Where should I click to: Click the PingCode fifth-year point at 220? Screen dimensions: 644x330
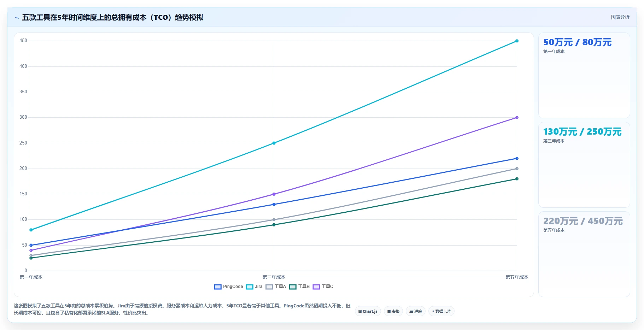(517, 159)
